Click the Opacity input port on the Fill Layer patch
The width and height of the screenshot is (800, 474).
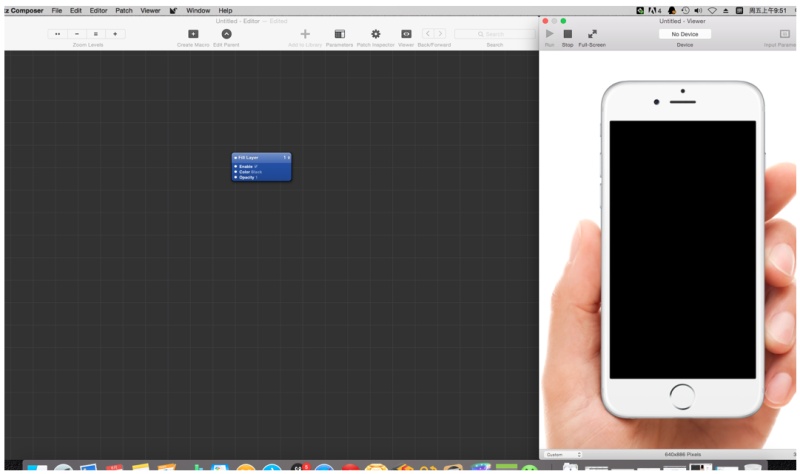(x=236, y=177)
